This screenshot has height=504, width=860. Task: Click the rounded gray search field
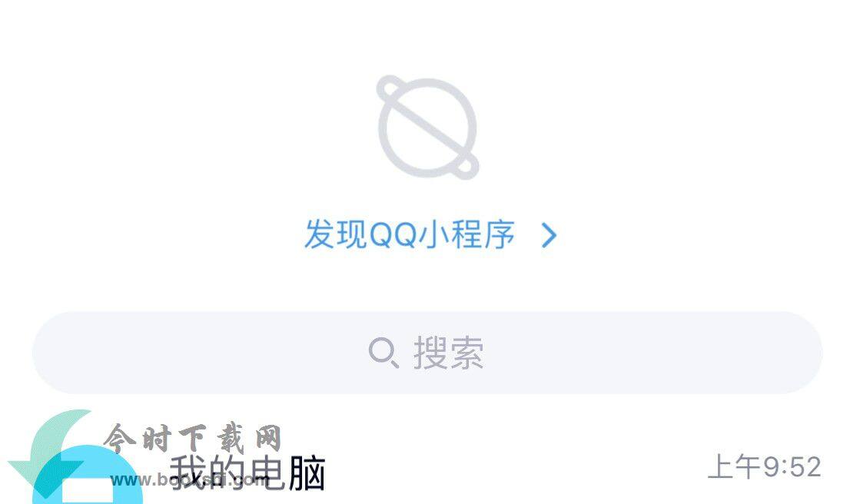point(427,353)
